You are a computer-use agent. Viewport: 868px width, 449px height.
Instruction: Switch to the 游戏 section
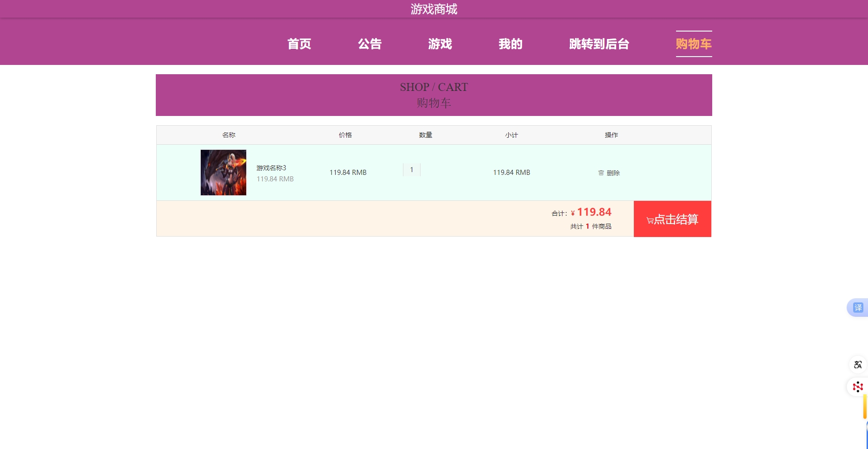click(x=440, y=44)
